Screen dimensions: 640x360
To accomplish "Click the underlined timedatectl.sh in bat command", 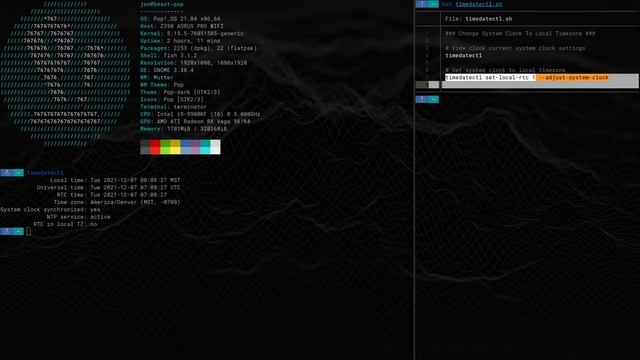I will click(x=479, y=4).
